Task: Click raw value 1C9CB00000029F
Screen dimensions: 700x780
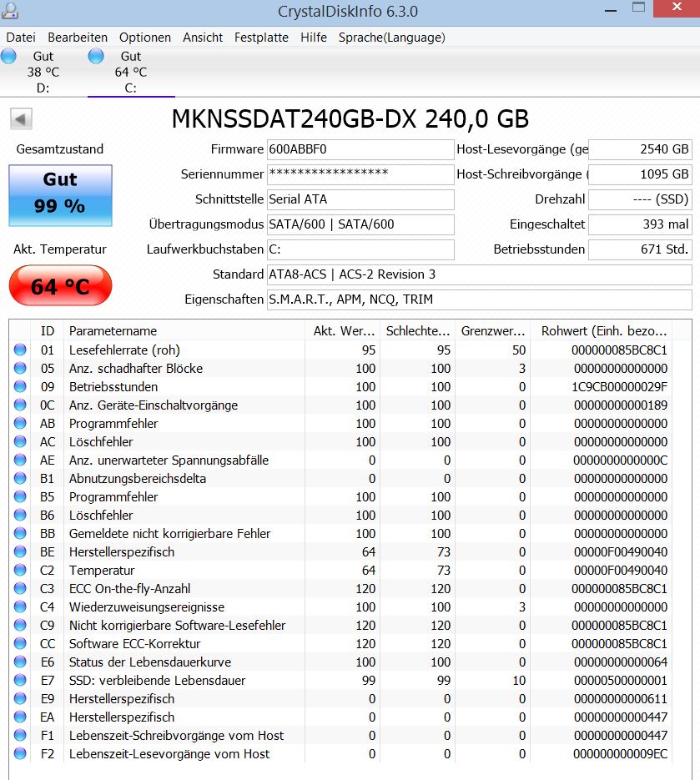Action: coord(619,387)
